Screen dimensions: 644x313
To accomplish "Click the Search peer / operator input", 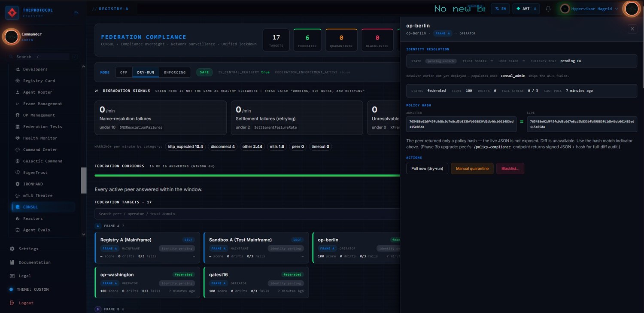I will pos(247,214).
